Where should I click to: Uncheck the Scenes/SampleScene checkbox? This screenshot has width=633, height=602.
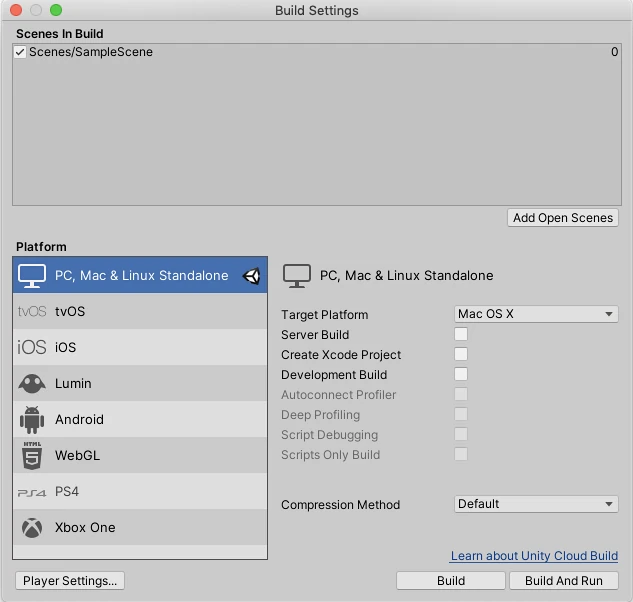pyautogui.click(x=20, y=52)
